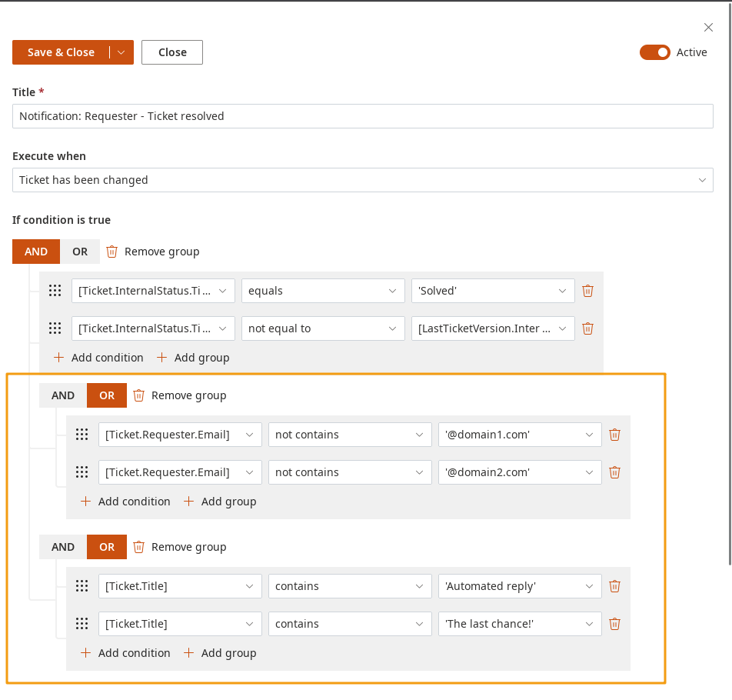Click Add condition in the top-level group
This screenshot has height=700, width=732.
(x=98, y=358)
